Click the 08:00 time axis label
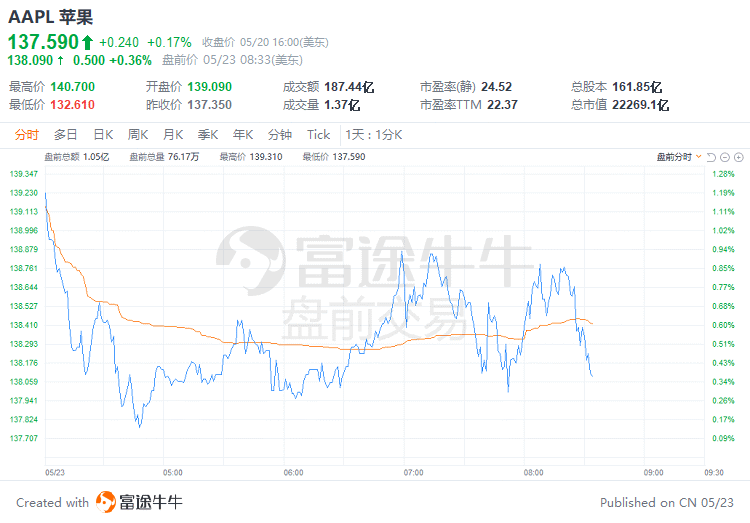 click(533, 473)
